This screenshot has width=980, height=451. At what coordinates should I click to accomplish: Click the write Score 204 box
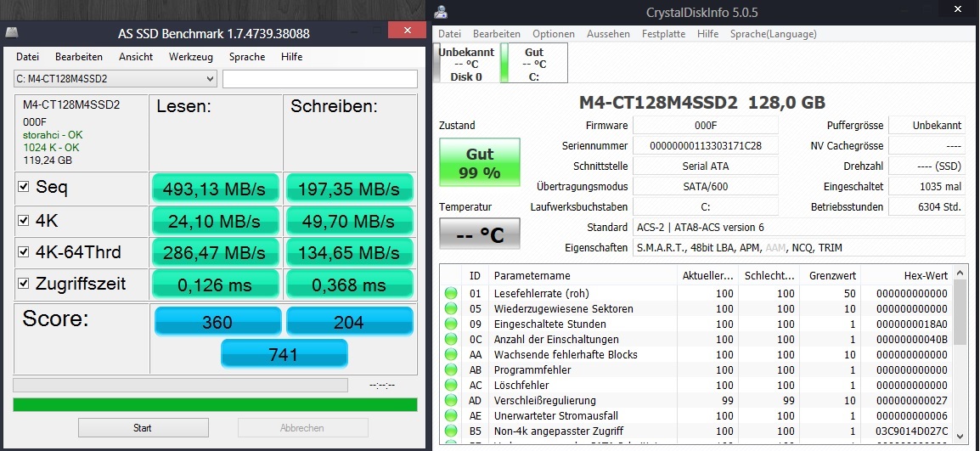click(x=349, y=322)
